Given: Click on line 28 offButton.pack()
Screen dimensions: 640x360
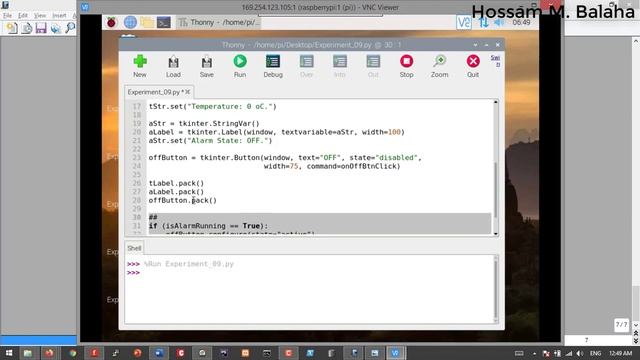Looking at the screenshot, I should click(182, 200).
